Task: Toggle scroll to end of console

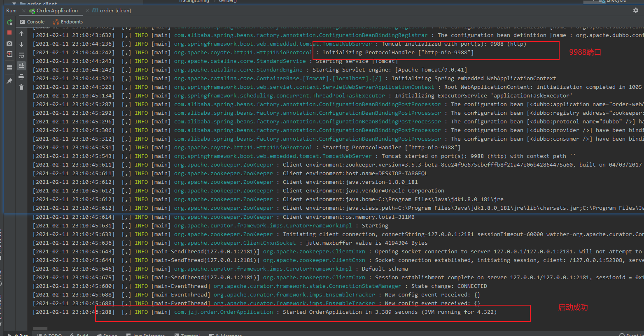Action: (x=21, y=66)
